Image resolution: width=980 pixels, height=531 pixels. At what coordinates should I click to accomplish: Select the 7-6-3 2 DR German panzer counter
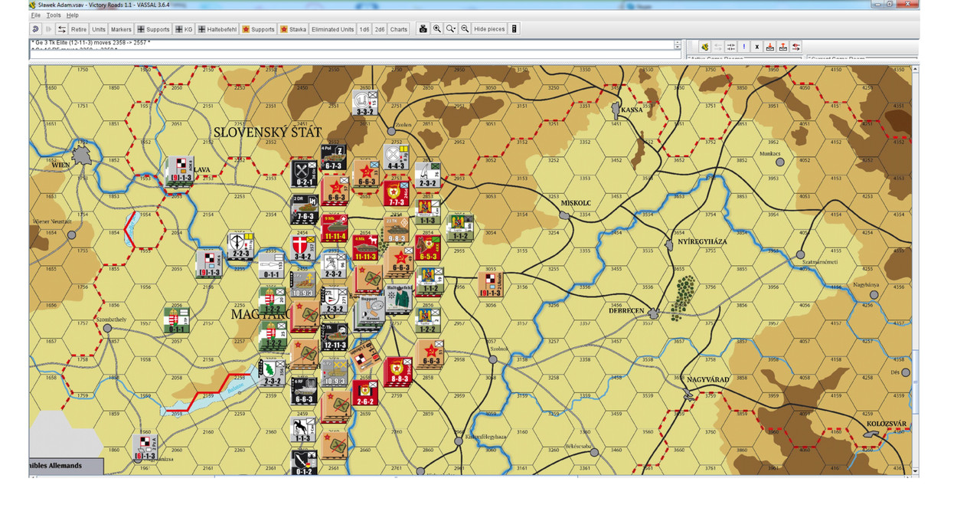305,208
